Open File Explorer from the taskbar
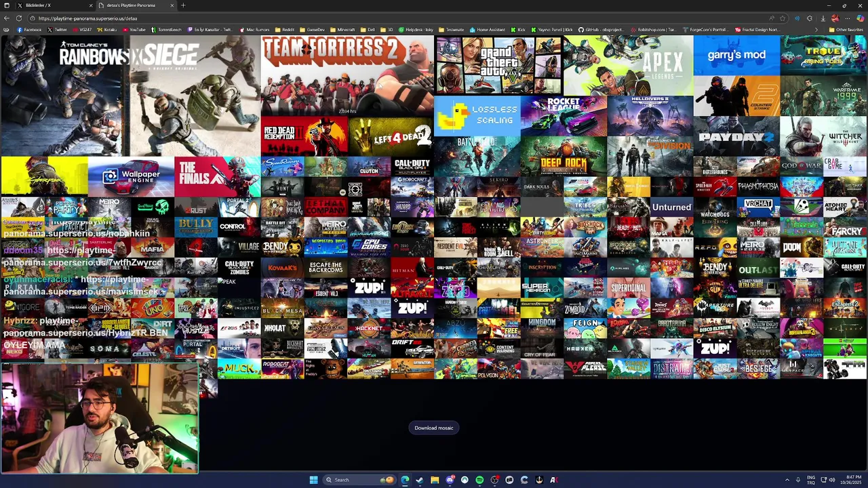Viewport: 868px width, 488px height. [435, 480]
